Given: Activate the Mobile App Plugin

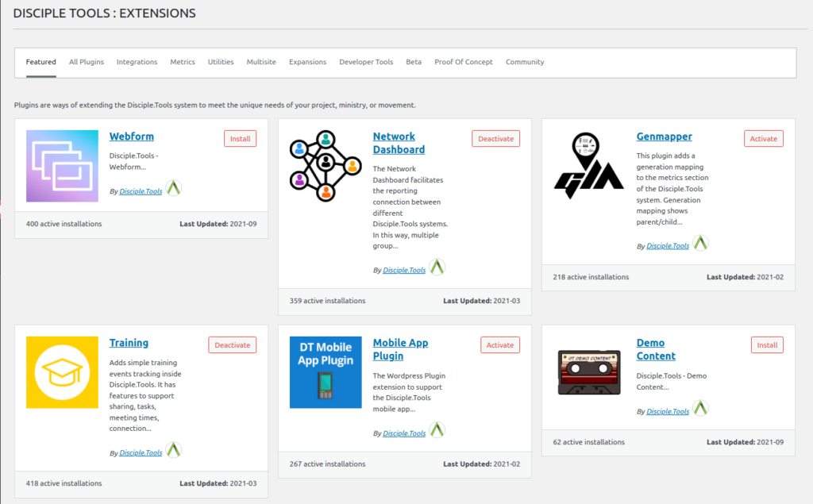Looking at the screenshot, I should (500, 344).
